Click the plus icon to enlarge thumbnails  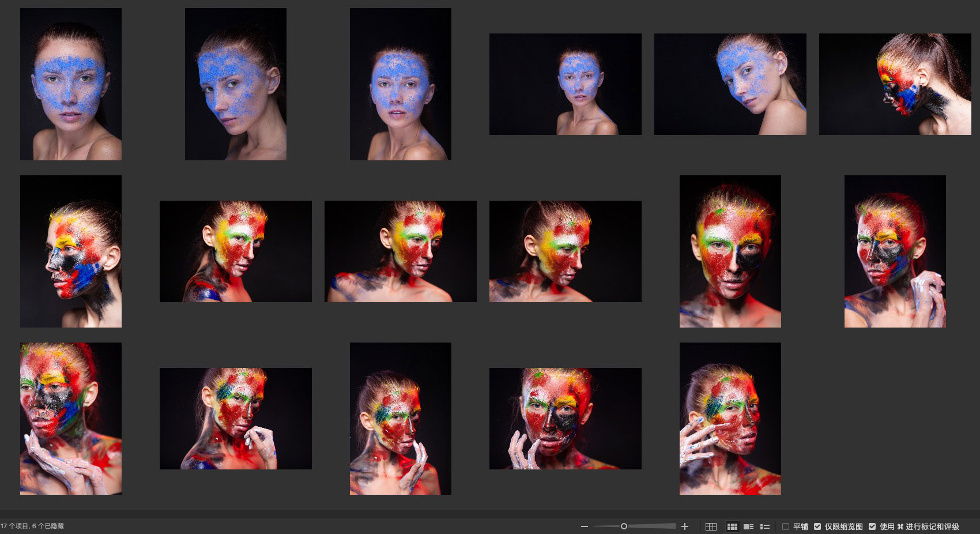(x=685, y=527)
